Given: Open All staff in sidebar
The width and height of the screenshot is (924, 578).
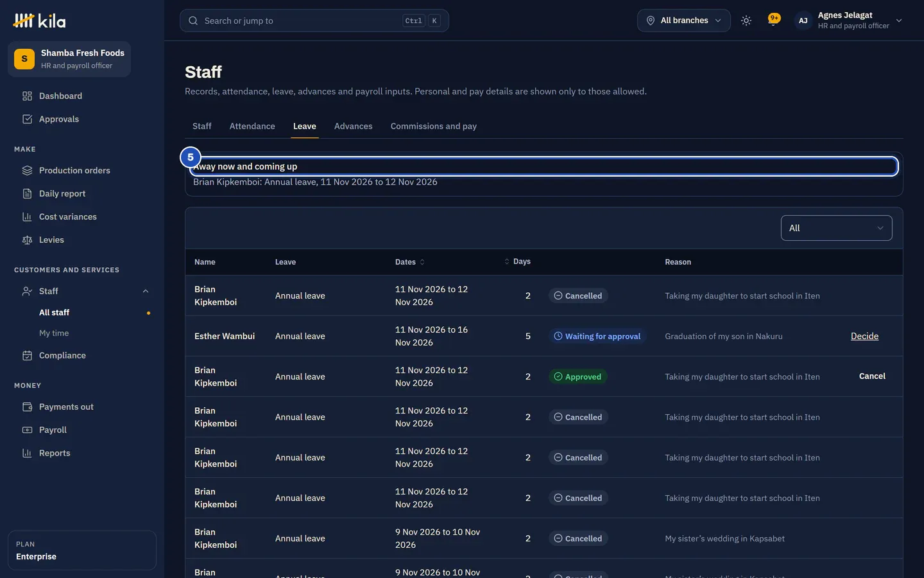Looking at the screenshot, I should [x=54, y=313].
